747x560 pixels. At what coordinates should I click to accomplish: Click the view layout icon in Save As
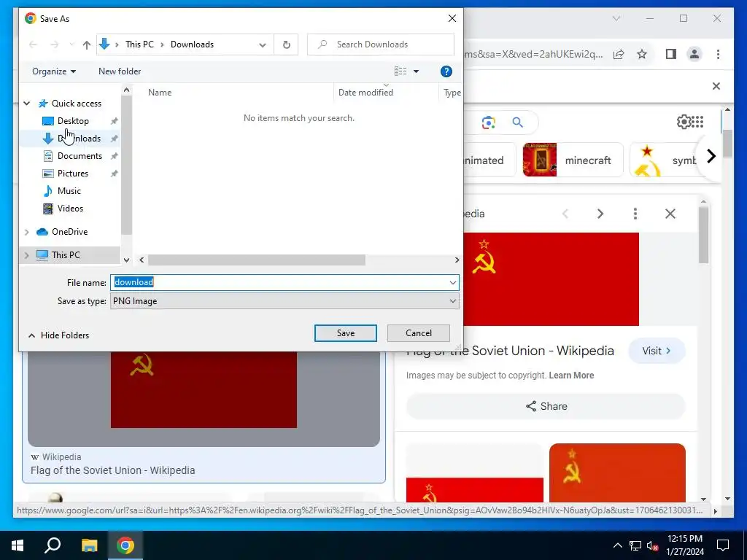(400, 71)
